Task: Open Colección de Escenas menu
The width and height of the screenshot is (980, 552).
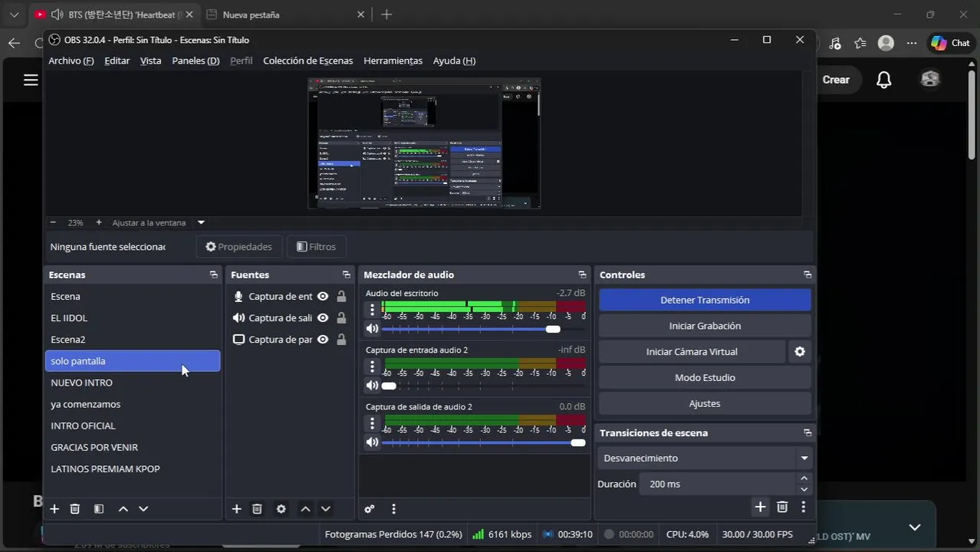Action: [x=307, y=61]
